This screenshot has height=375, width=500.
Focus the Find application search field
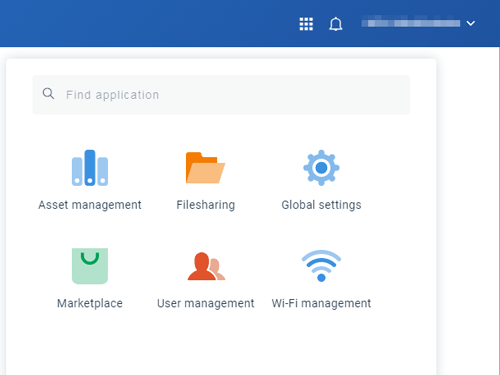[221, 95]
